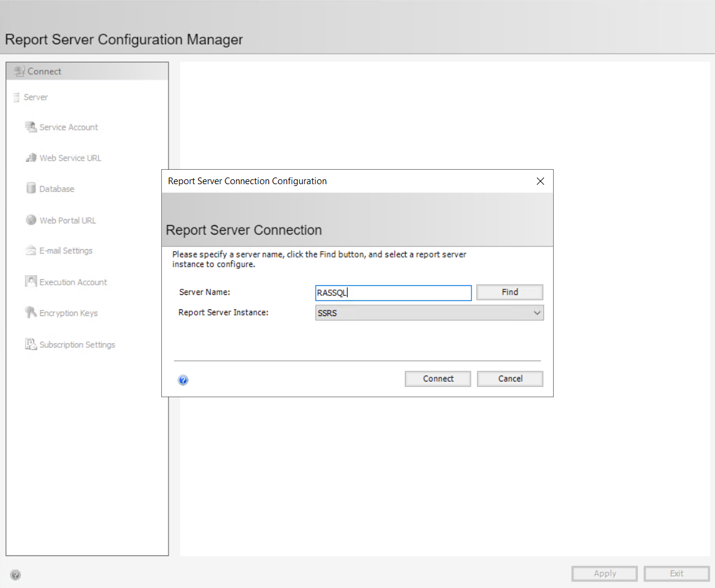Click the Subscription Settings icon
This screenshot has height=588, width=715.
coord(31,344)
